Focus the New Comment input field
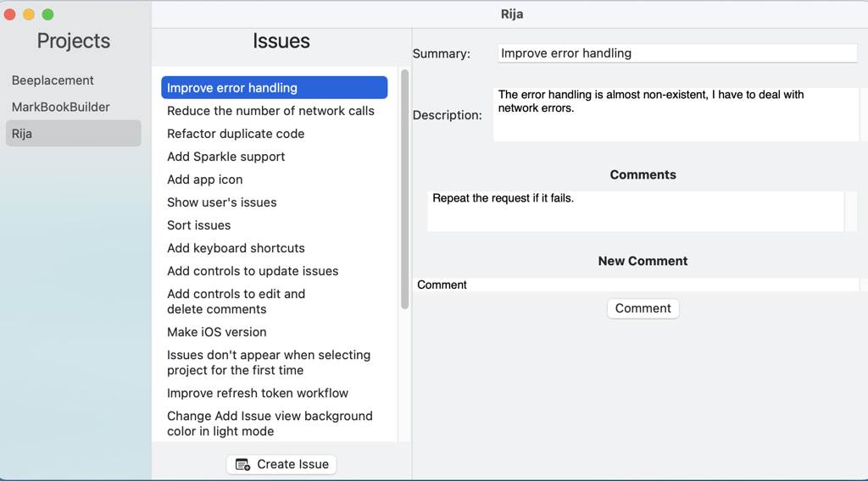Viewport: 868px width, 481px height. tap(636, 285)
